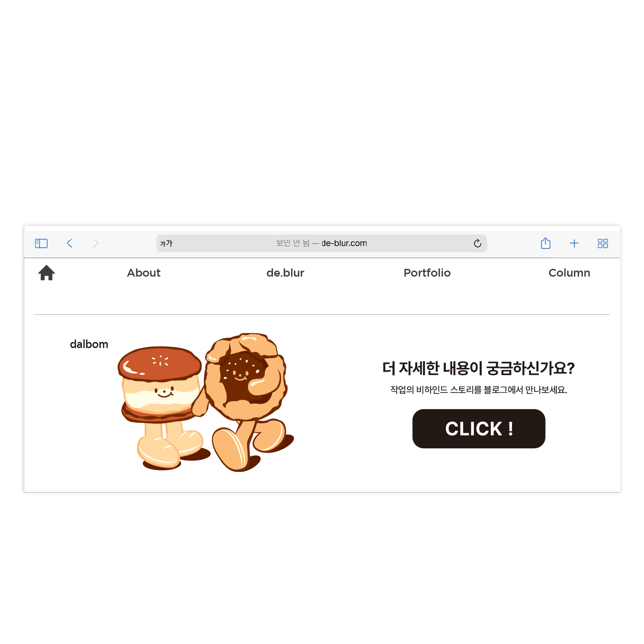Click the 보안 안 됨 security warning text
The height and width of the screenshot is (644, 644).
(293, 243)
